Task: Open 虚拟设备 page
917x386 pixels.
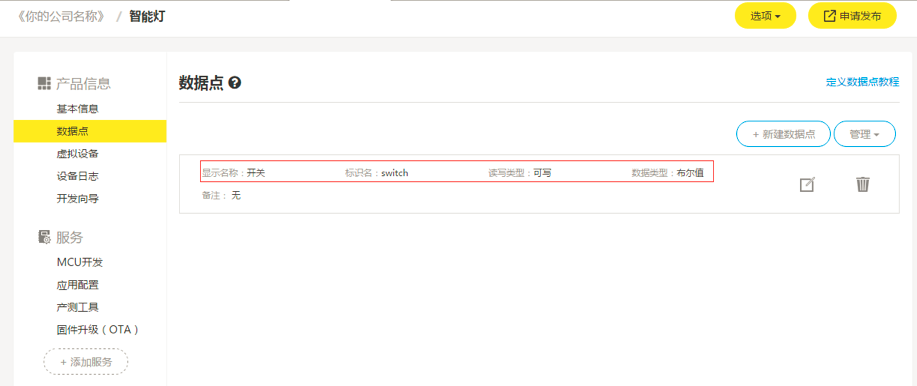Action: [77, 154]
